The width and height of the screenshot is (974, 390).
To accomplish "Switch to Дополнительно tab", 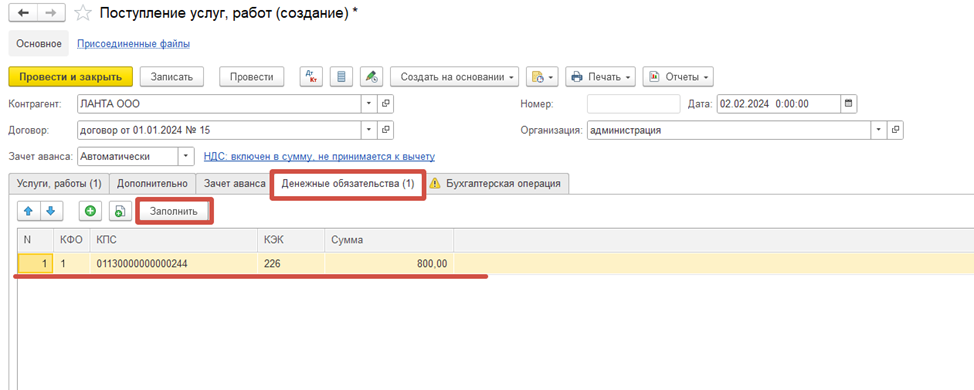I will click(x=152, y=183).
